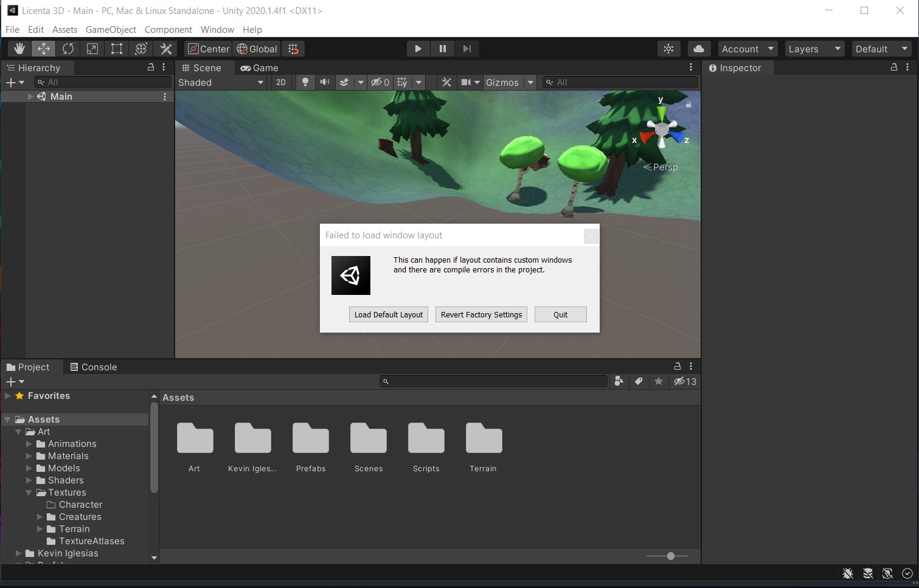Step forward one frame
Viewport: 919px width, 588px height.
(466, 49)
